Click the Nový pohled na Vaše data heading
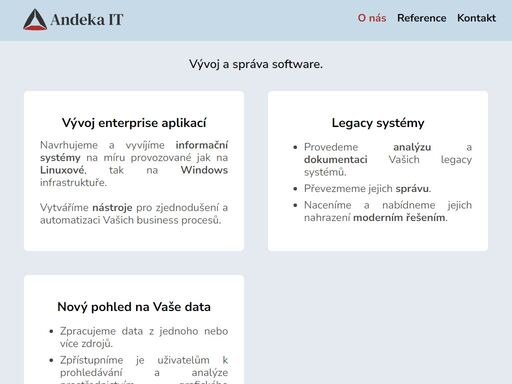512x384 pixels. point(134,307)
